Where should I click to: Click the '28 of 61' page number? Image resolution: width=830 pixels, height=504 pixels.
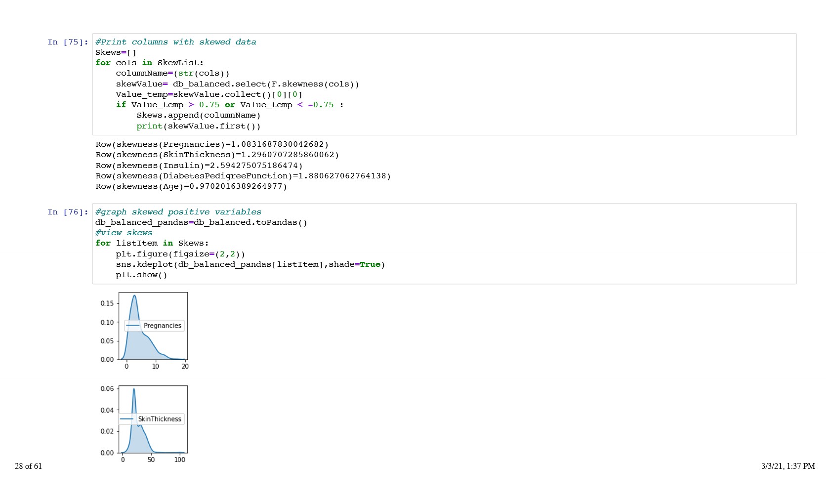(x=28, y=466)
